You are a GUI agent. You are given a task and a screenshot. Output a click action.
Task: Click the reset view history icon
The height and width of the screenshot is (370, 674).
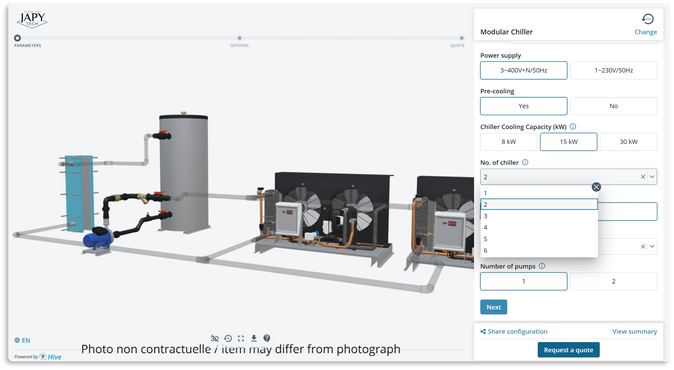click(228, 338)
